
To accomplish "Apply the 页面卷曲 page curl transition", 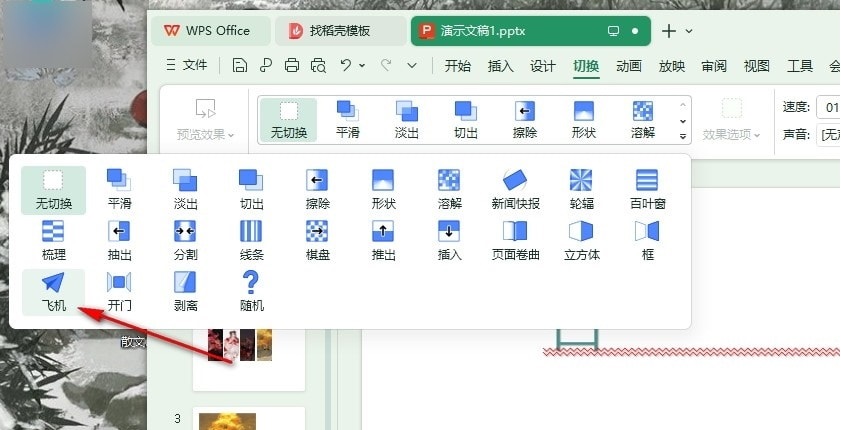I will pyautogui.click(x=515, y=240).
